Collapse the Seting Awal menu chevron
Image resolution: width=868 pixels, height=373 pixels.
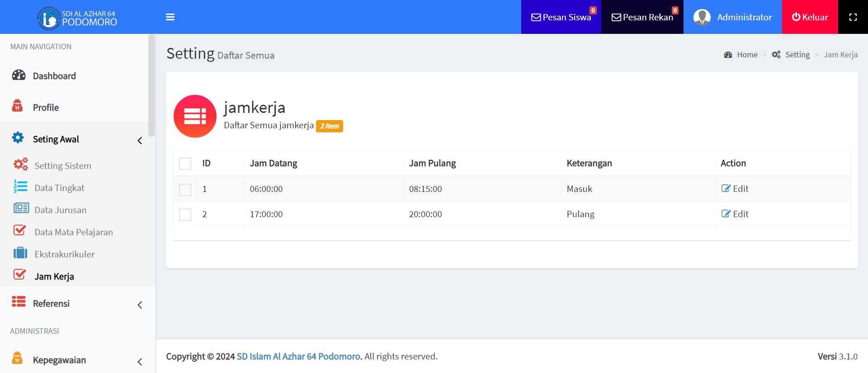[x=140, y=140]
